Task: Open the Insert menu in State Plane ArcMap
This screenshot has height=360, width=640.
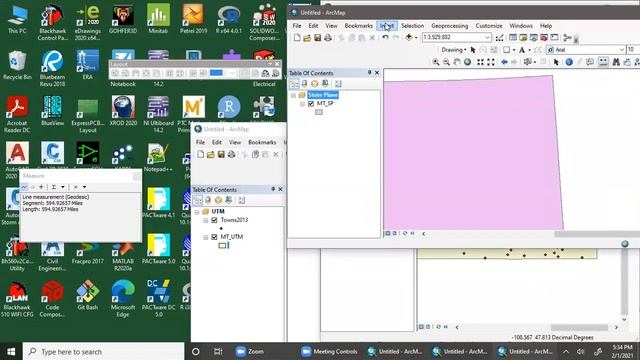Action: 387,26
